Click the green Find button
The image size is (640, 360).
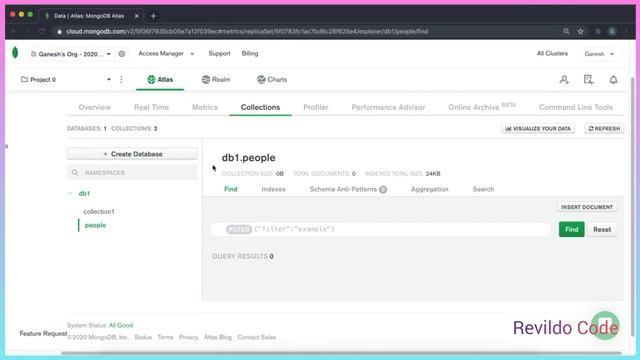tap(571, 229)
